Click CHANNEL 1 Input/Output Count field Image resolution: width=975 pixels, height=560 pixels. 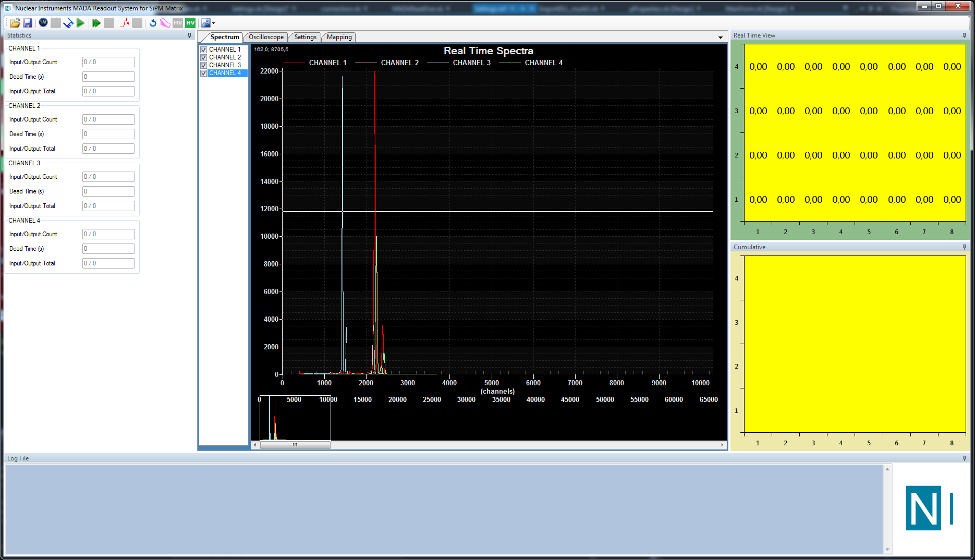108,62
